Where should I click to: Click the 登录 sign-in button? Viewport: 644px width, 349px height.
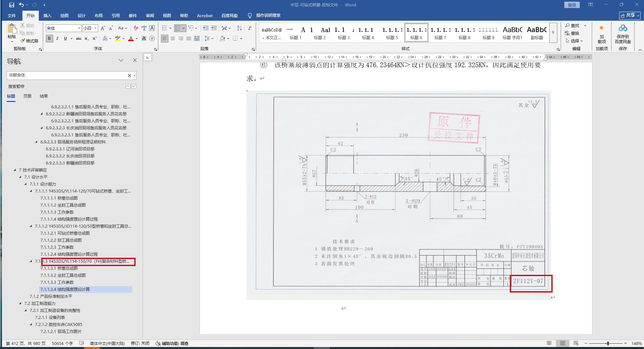[572, 5]
